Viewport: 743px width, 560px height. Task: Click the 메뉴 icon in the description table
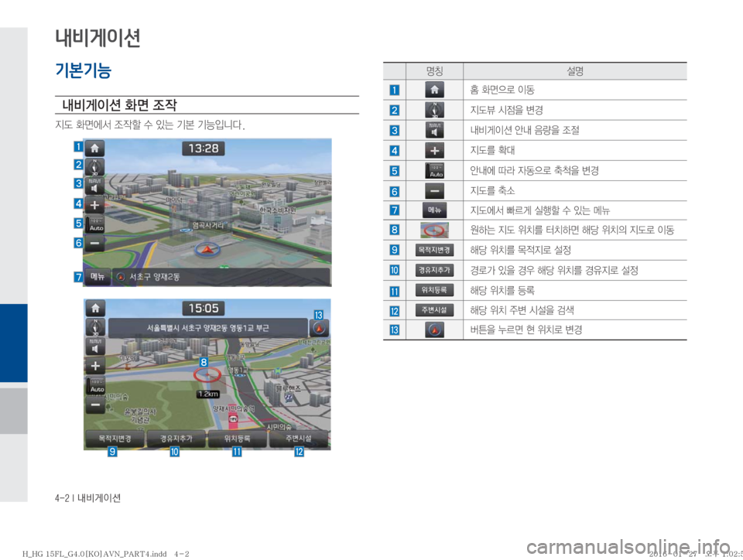[436, 209]
